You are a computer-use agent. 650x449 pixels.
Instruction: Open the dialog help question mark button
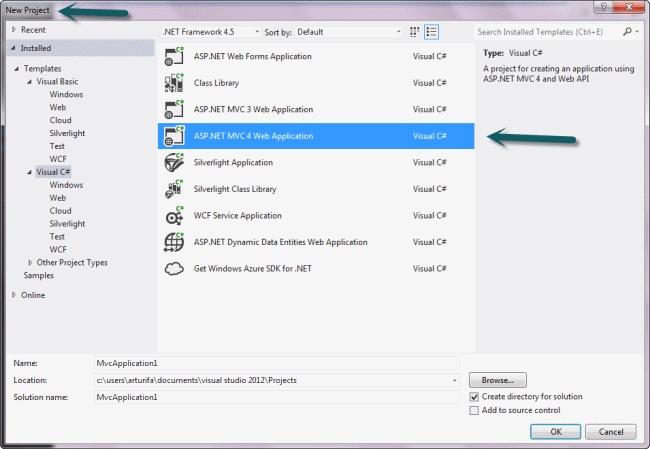[x=603, y=7]
